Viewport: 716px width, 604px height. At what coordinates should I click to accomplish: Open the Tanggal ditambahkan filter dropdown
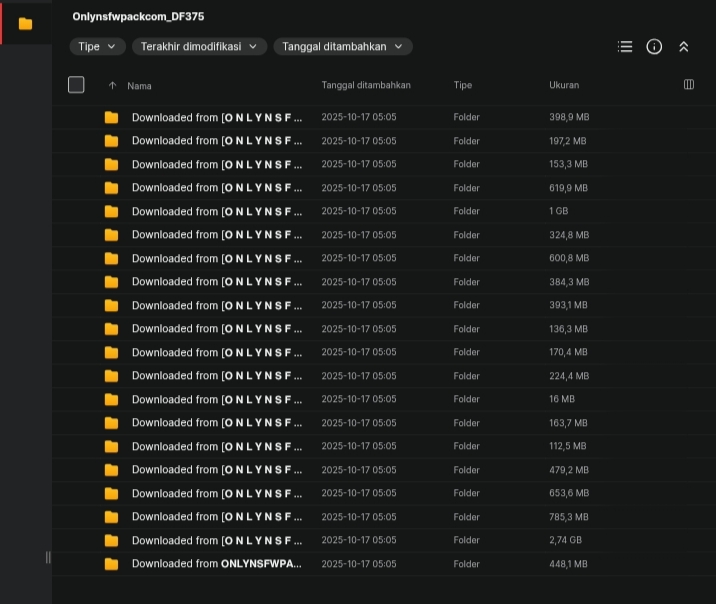point(342,46)
